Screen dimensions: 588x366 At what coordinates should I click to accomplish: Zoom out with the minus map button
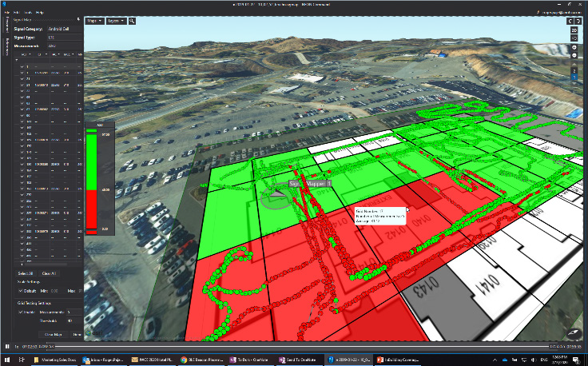574,55
